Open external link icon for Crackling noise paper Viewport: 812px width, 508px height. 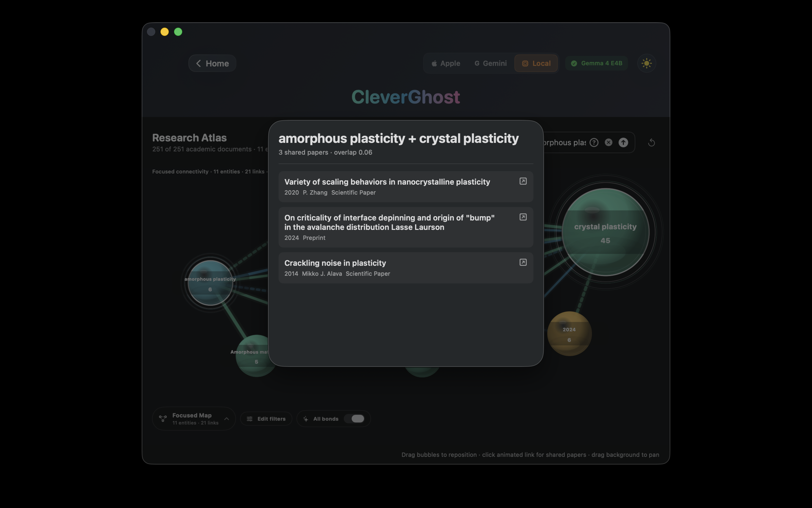[x=523, y=262]
